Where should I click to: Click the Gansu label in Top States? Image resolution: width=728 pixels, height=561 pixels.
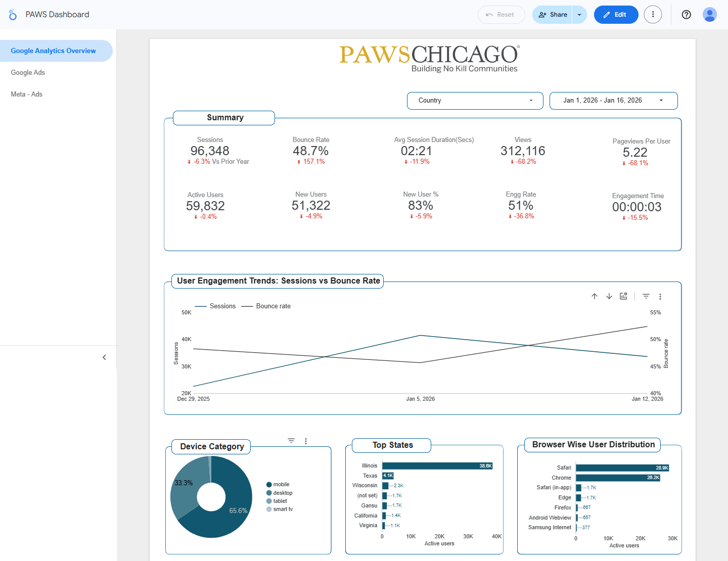pos(369,506)
